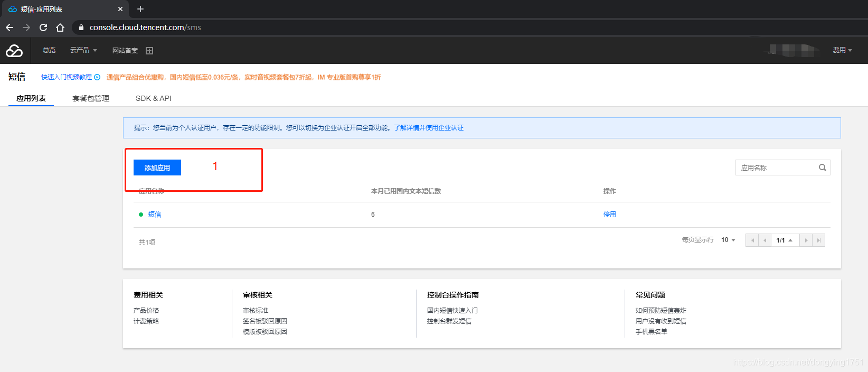Open 计费策略 link
Screen dimensions: 868x372
pyautogui.click(x=146, y=321)
